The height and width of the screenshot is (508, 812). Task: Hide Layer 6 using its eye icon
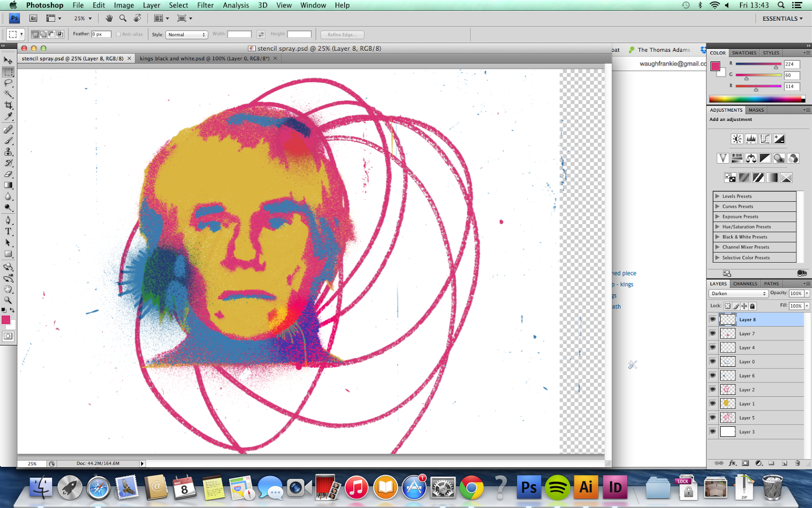tap(713, 375)
